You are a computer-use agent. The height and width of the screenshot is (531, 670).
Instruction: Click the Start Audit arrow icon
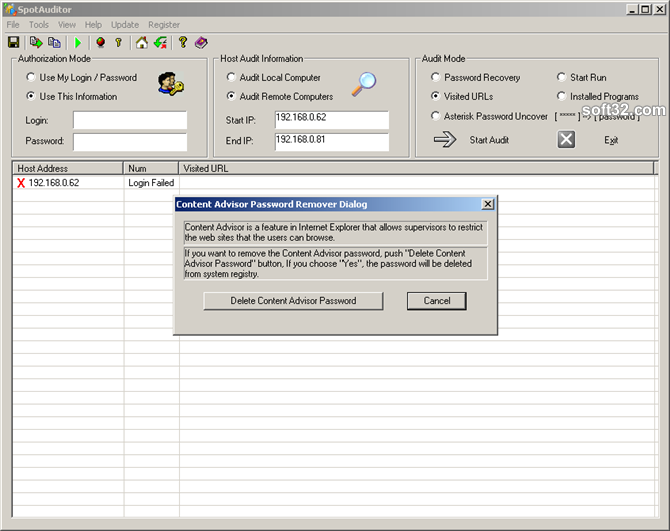click(x=445, y=140)
